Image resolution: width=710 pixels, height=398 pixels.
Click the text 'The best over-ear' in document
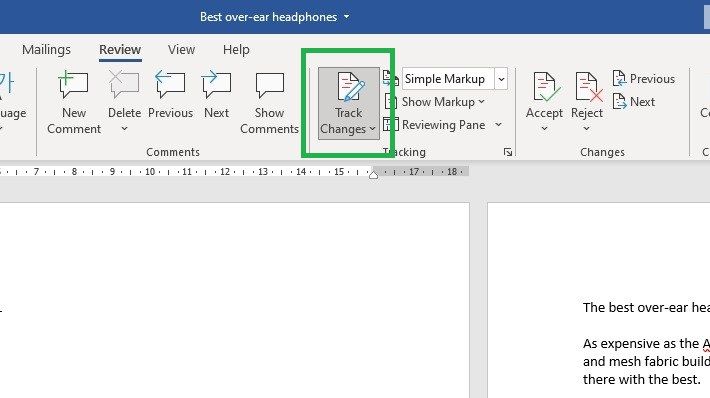pyautogui.click(x=635, y=308)
